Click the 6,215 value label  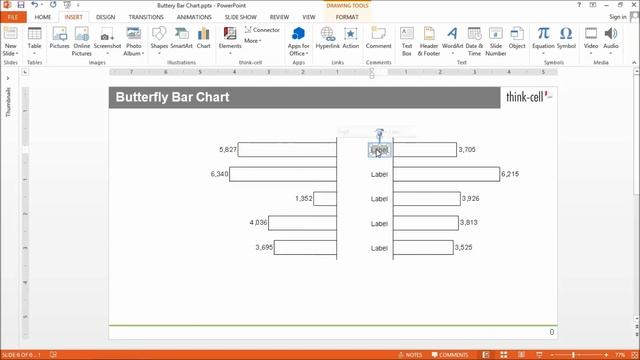pyautogui.click(x=510, y=174)
